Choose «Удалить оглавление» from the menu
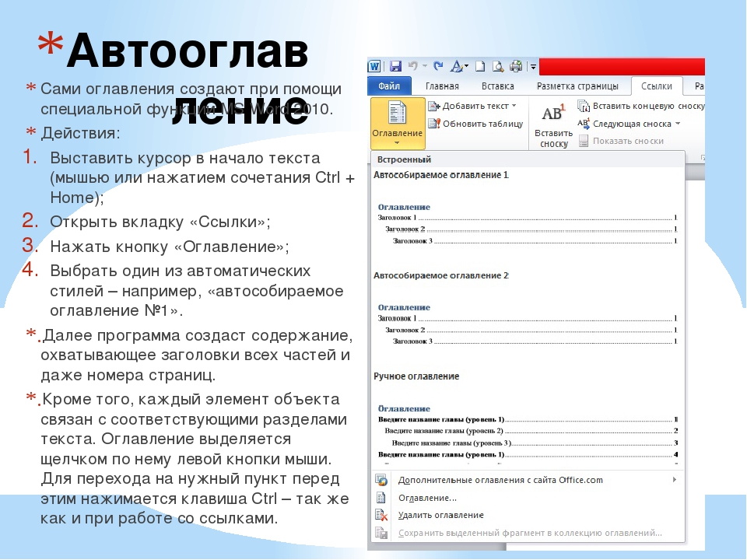Viewport: 747px width, 560px height. 440,515
